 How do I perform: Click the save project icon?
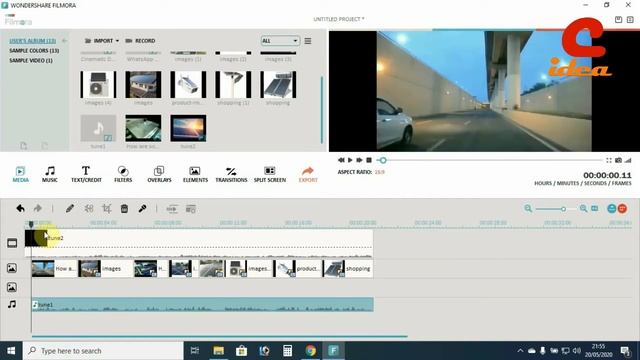tap(618, 19)
